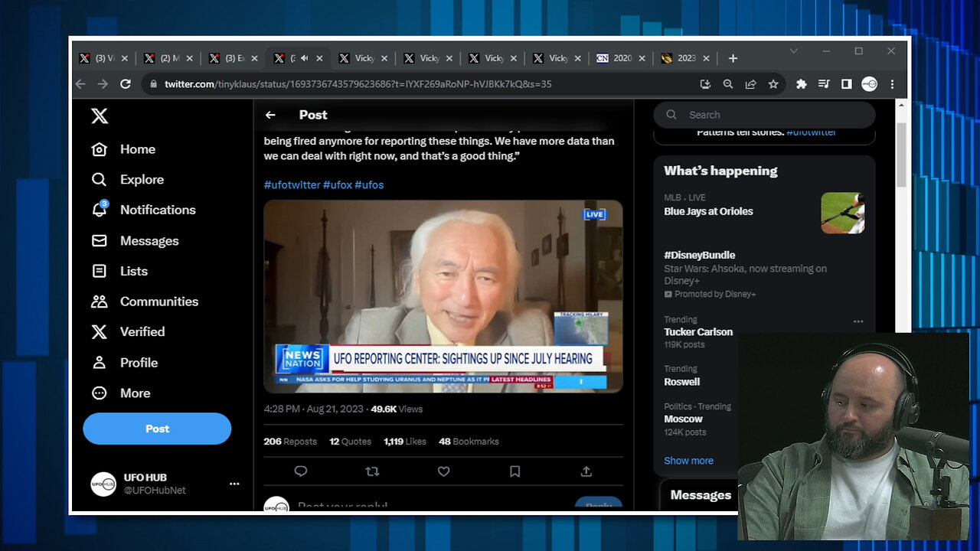View the 12 Quotes list

[x=350, y=442]
